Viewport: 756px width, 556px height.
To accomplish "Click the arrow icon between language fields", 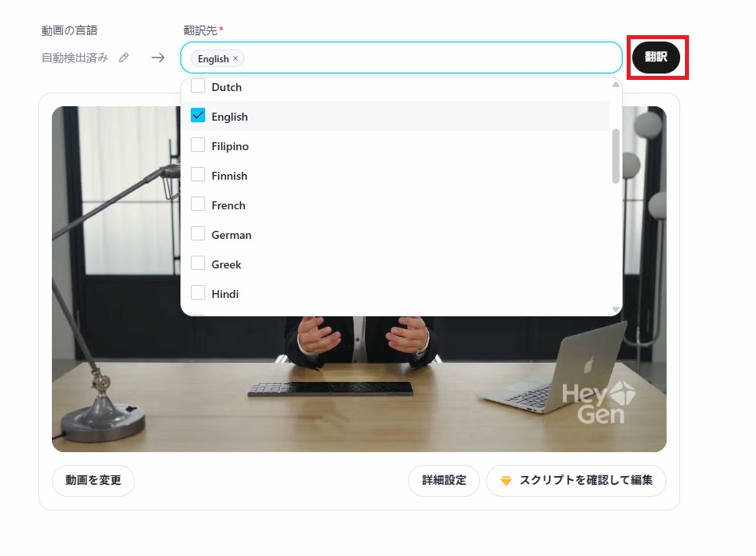I will [157, 58].
